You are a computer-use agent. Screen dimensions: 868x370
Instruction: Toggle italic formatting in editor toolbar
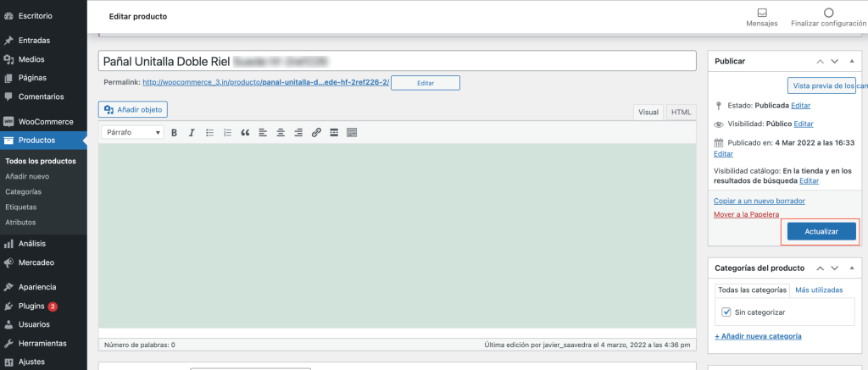click(192, 133)
